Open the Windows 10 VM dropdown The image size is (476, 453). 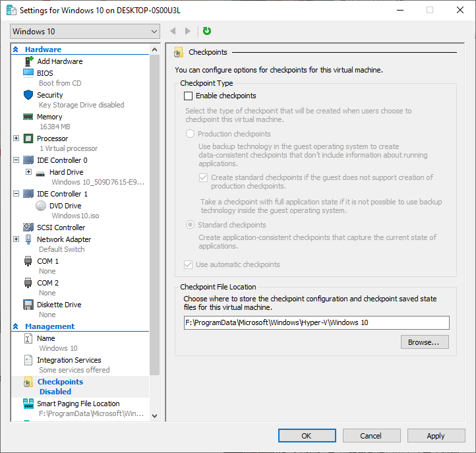pyautogui.click(x=85, y=32)
